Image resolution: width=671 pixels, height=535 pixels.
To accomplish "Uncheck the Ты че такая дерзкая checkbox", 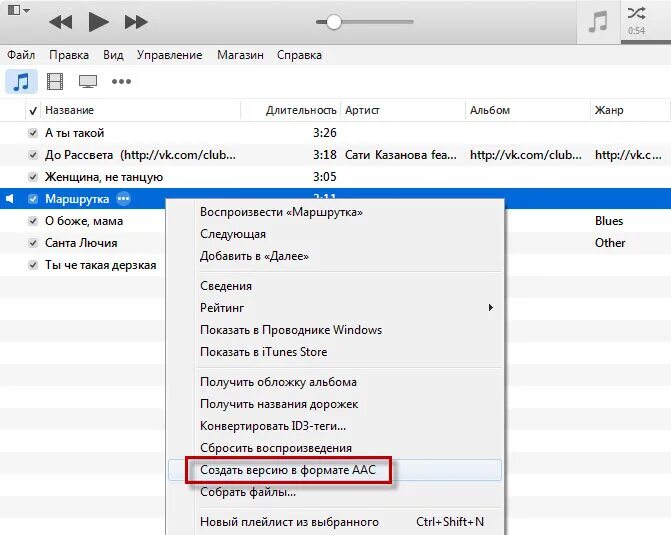I will [x=33, y=265].
